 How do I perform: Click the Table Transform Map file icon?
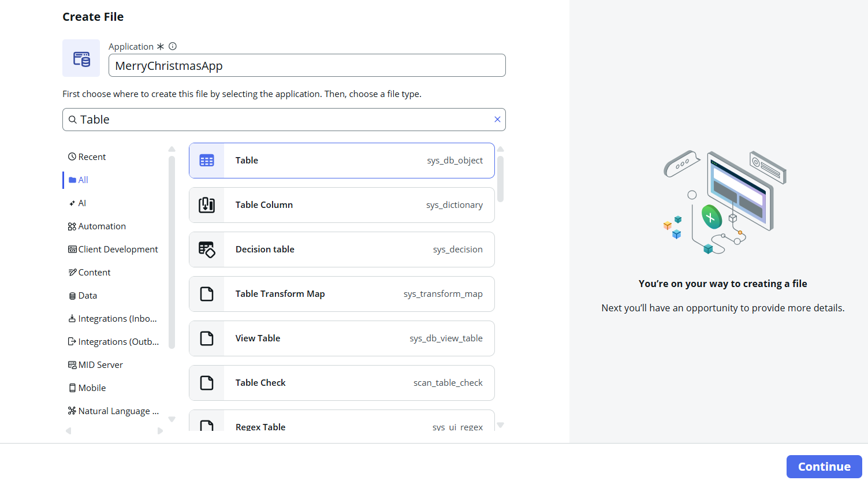pyautogui.click(x=207, y=294)
